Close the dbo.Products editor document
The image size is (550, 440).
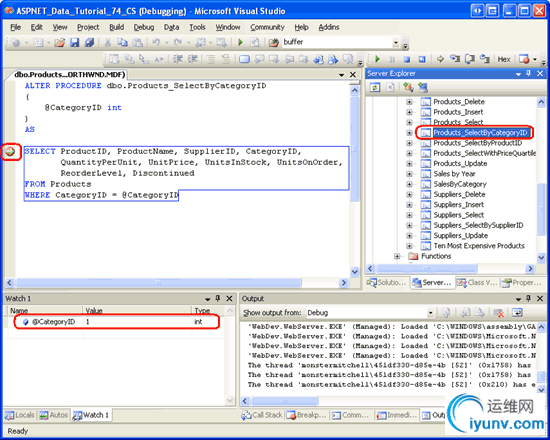pyautogui.click(x=353, y=75)
